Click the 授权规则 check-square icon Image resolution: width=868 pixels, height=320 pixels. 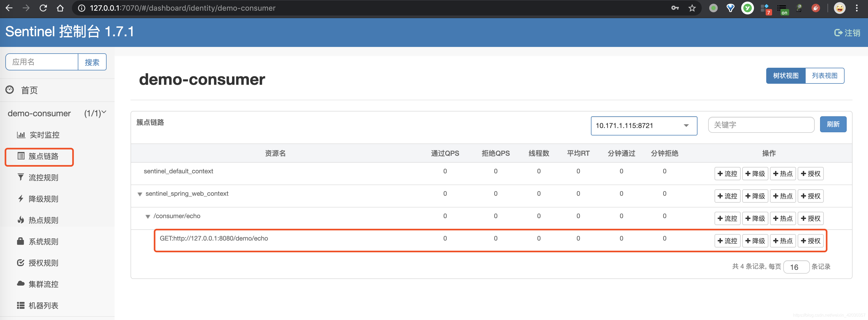coord(21,263)
